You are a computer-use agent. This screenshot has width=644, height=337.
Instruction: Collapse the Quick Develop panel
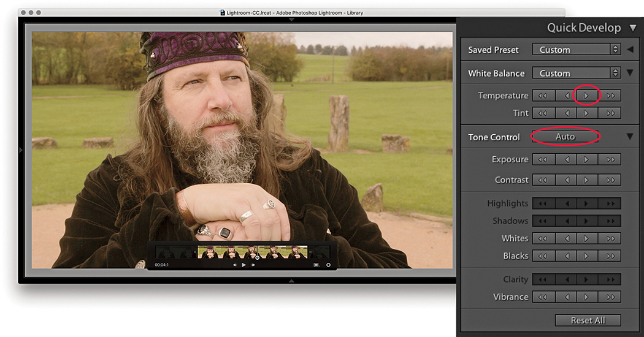click(633, 28)
